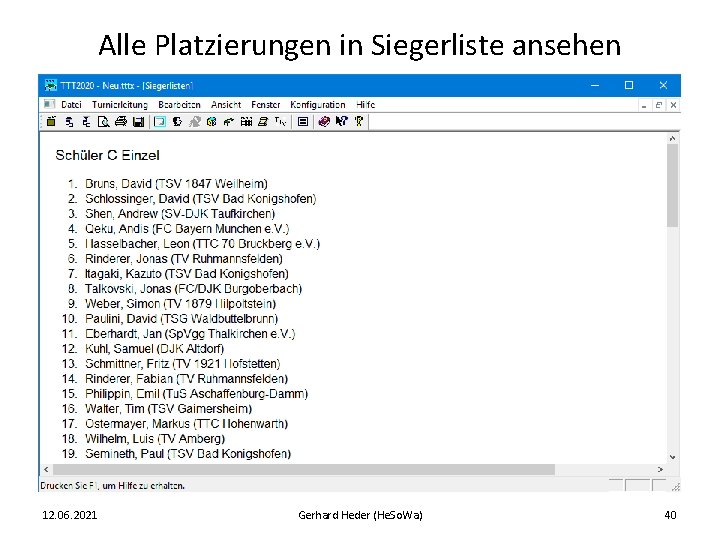Click entry 'Walter, Tim (TSV Gaimersheim)'
The image size is (720, 540).
169,409
